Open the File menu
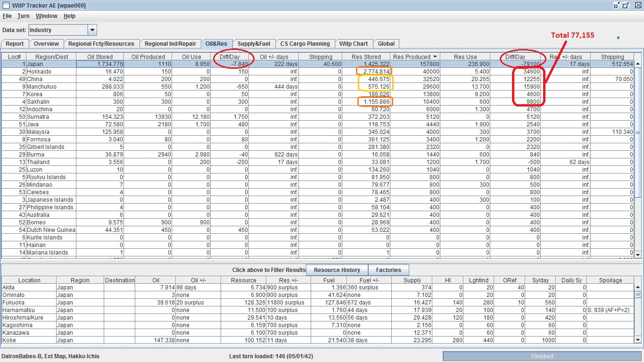 7,16
